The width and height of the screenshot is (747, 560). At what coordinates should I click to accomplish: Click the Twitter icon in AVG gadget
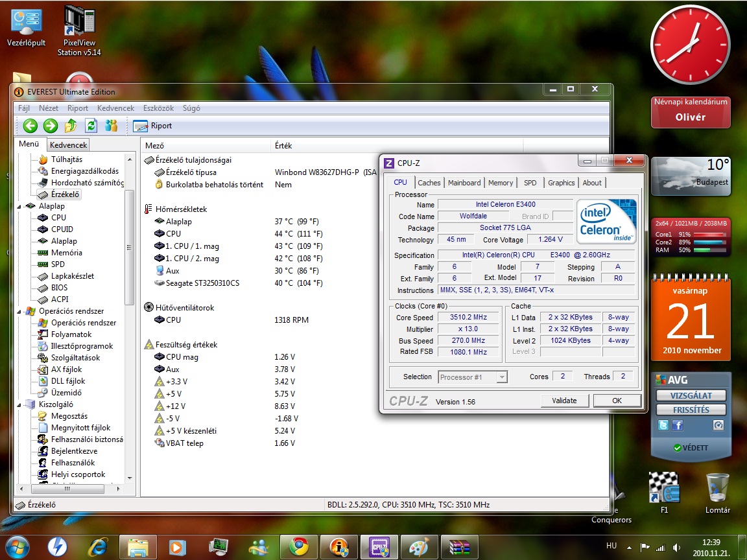pyautogui.click(x=663, y=425)
